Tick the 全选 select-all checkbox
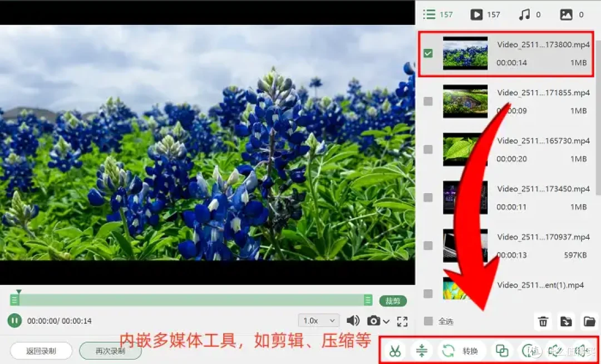The height and width of the screenshot is (364, 601). 428,321
